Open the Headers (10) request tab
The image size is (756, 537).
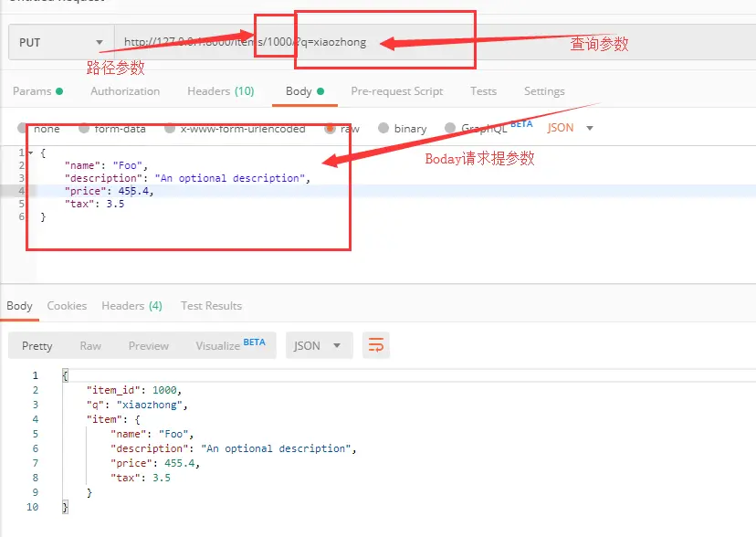click(x=220, y=91)
